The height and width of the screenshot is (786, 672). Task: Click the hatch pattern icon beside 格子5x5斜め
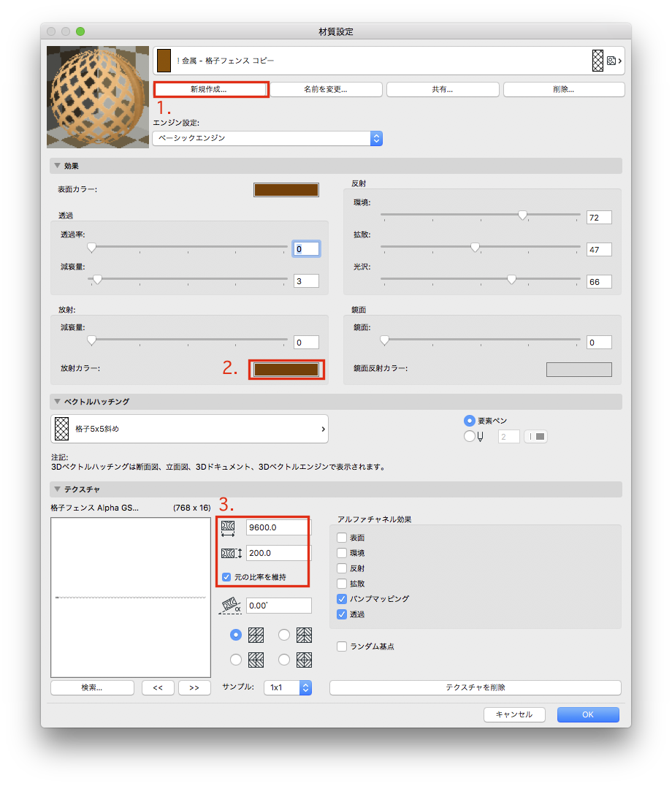tap(62, 429)
